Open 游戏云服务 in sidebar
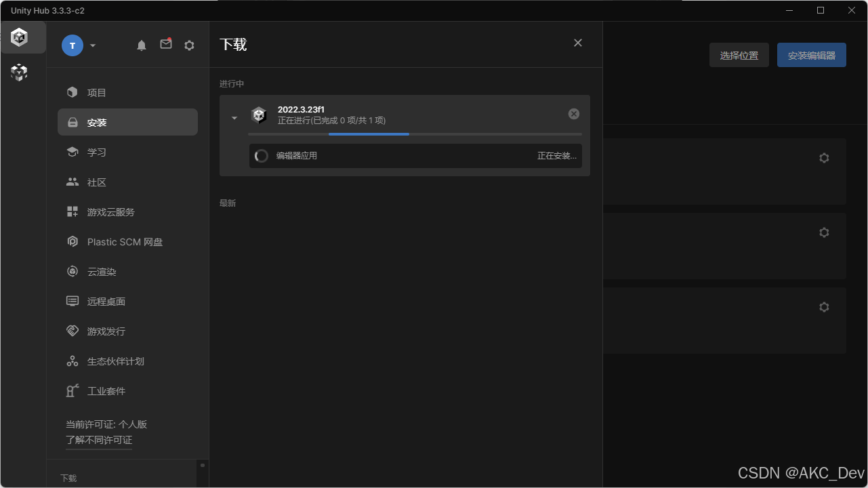Screen dimensions: 868x488 click(127, 211)
